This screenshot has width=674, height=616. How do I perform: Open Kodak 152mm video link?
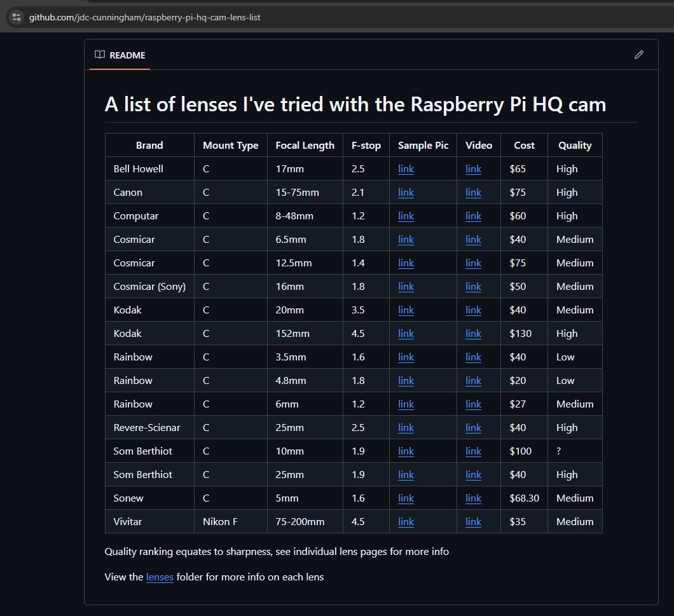pyautogui.click(x=473, y=334)
